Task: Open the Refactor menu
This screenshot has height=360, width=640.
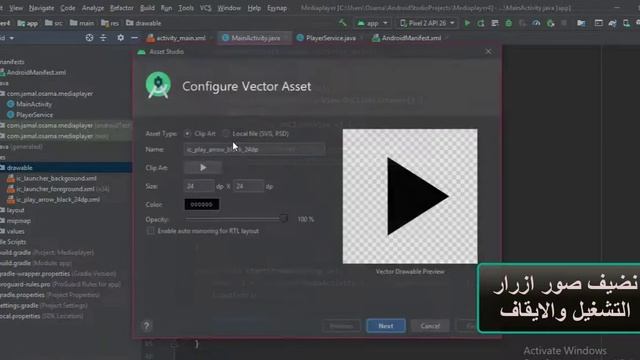Action: [122, 8]
